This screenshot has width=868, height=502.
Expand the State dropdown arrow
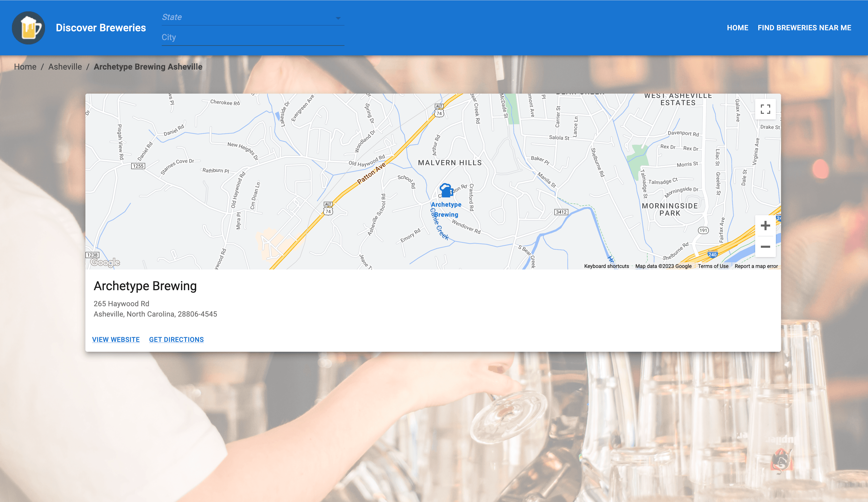338,18
